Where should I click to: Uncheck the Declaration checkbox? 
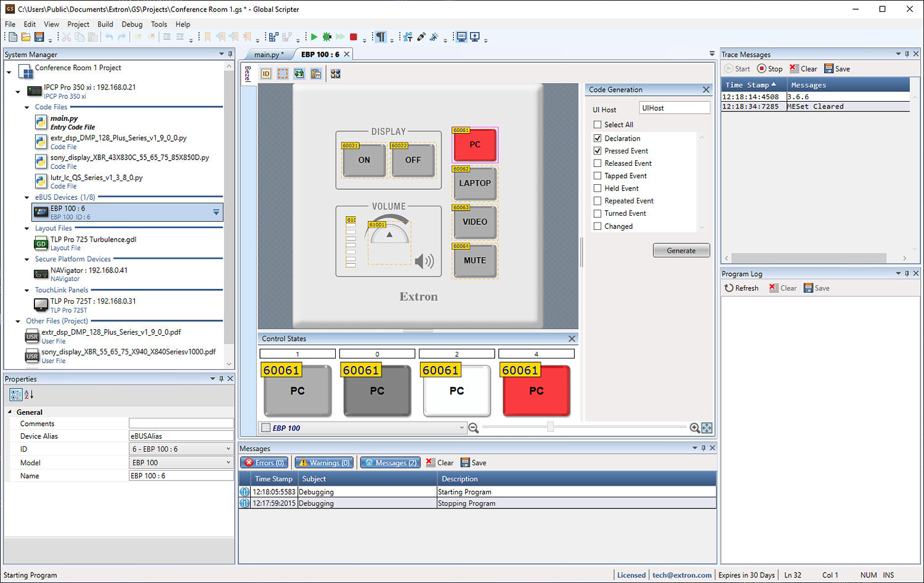(x=598, y=139)
